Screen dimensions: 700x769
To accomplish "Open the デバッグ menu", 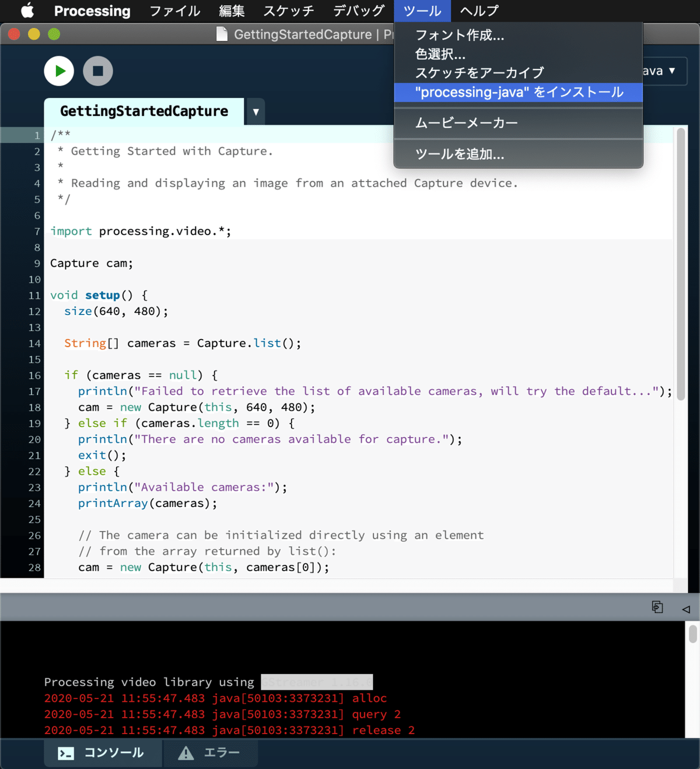I will click(359, 11).
